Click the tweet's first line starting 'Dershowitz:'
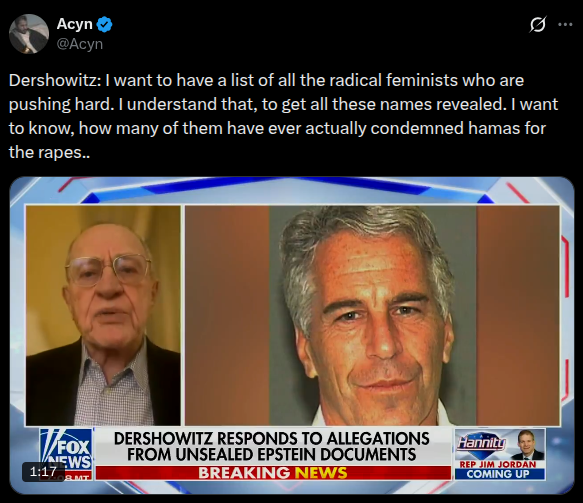 tap(266, 80)
